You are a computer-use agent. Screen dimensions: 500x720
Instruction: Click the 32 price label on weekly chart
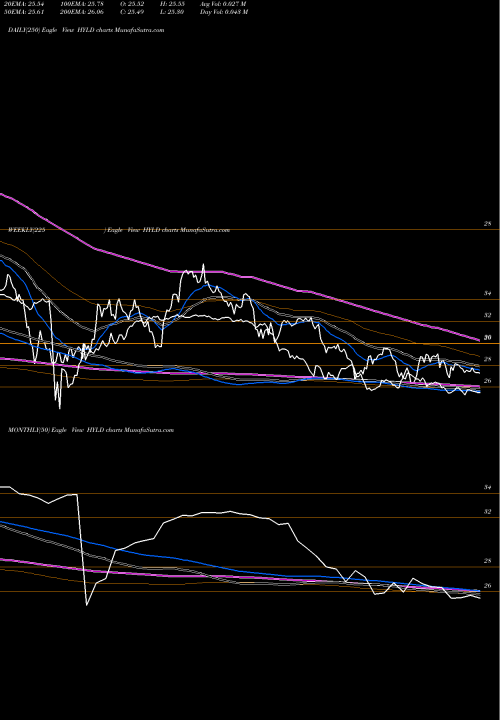pos(488,315)
